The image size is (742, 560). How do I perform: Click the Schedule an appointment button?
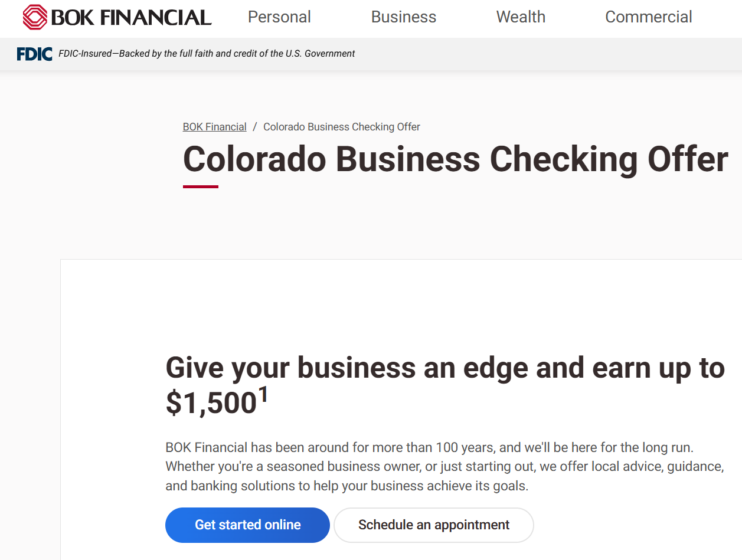pyautogui.click(x=434, y=525)
